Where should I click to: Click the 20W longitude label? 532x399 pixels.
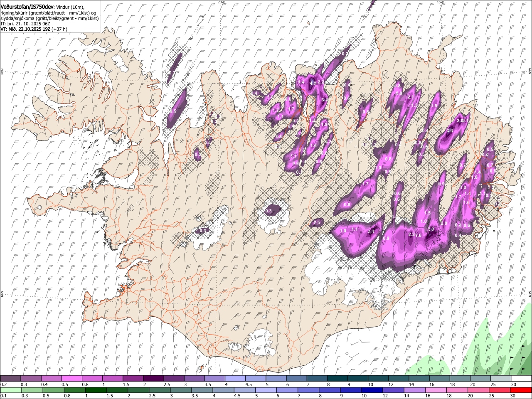click(221, 2)
